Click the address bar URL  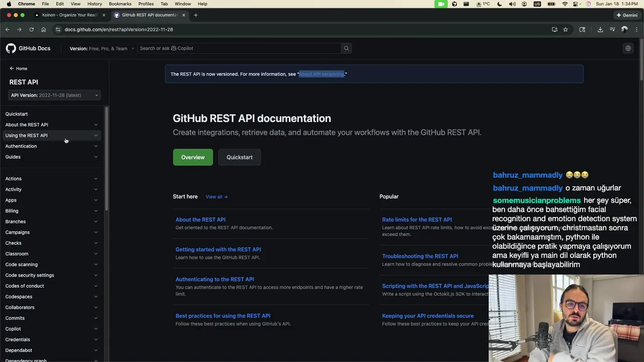click(x=119, y=30)
